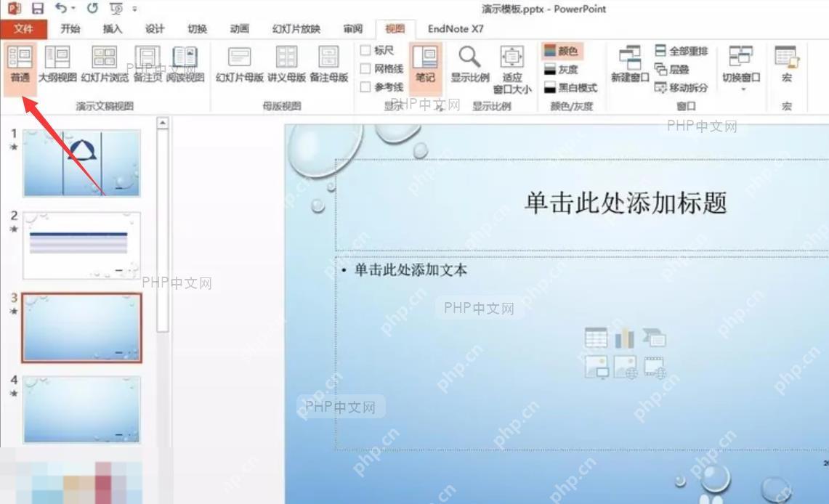This screenshot has width=829, height=504.
Task: Insert Video icon in content placeholder
Action: [x=655, y=367]
